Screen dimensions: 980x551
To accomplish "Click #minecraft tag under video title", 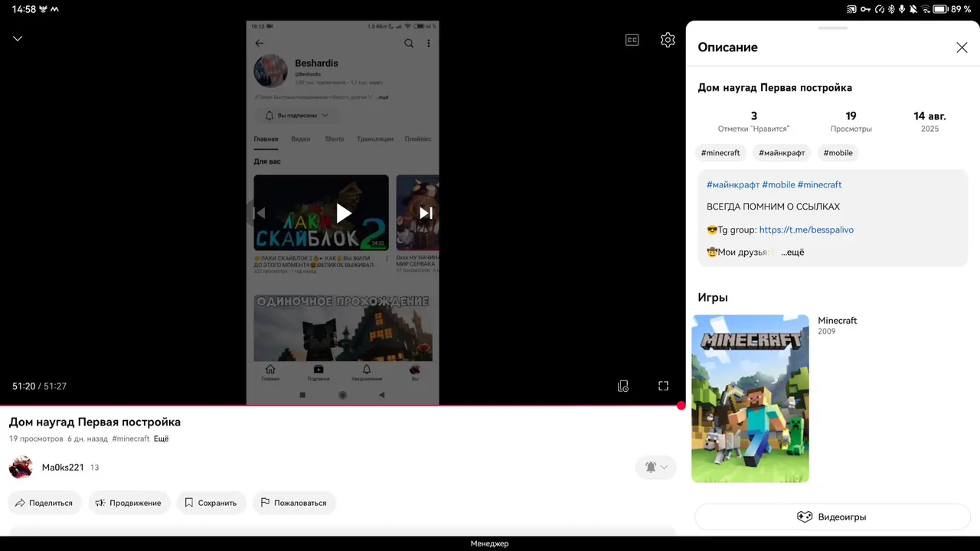I will (x=131, y=439).
